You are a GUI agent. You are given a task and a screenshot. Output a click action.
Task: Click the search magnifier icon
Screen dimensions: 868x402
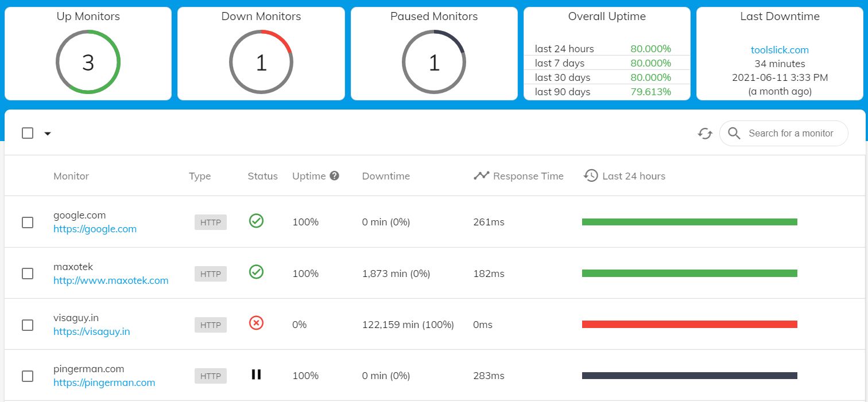tap(734, 133)
